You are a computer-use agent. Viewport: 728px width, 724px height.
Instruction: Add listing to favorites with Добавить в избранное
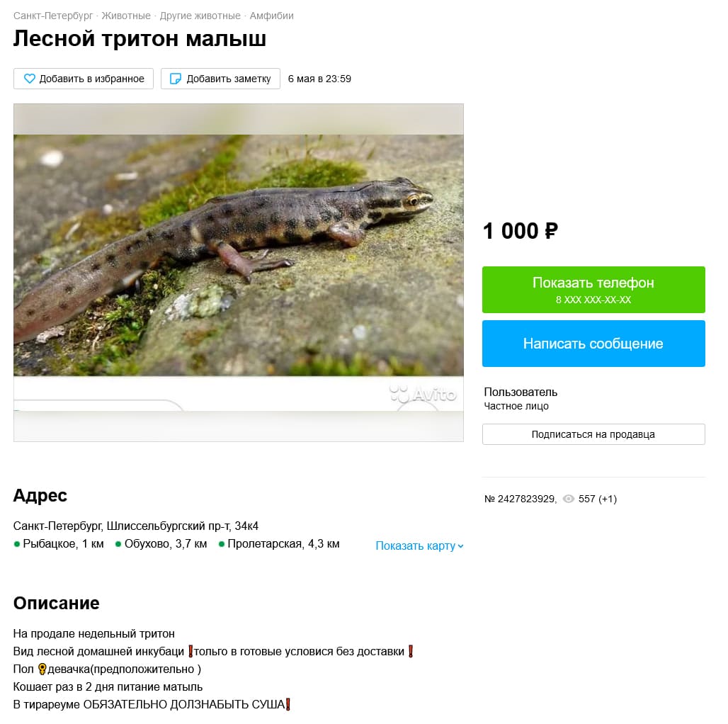pos(84,79)
